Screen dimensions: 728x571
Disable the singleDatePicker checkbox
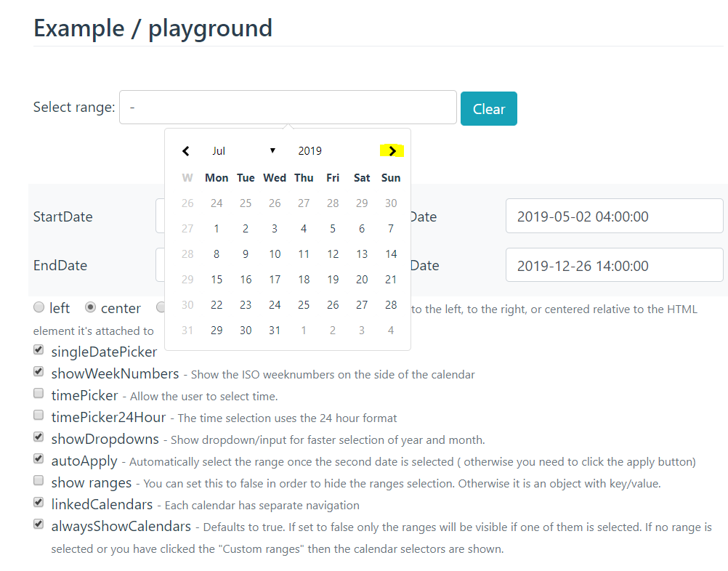[x=38, y=349]
